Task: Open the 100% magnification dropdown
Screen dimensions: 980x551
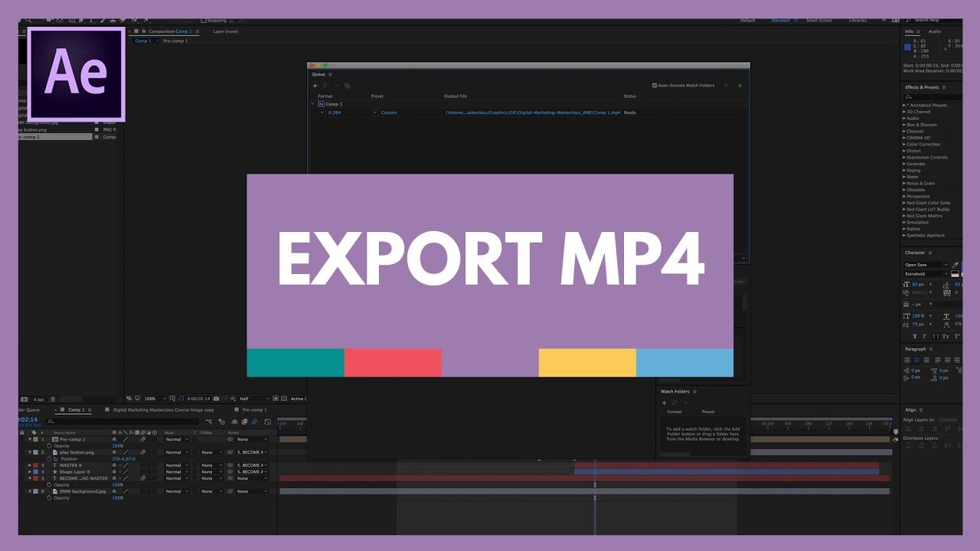Action: click(155, 399)
